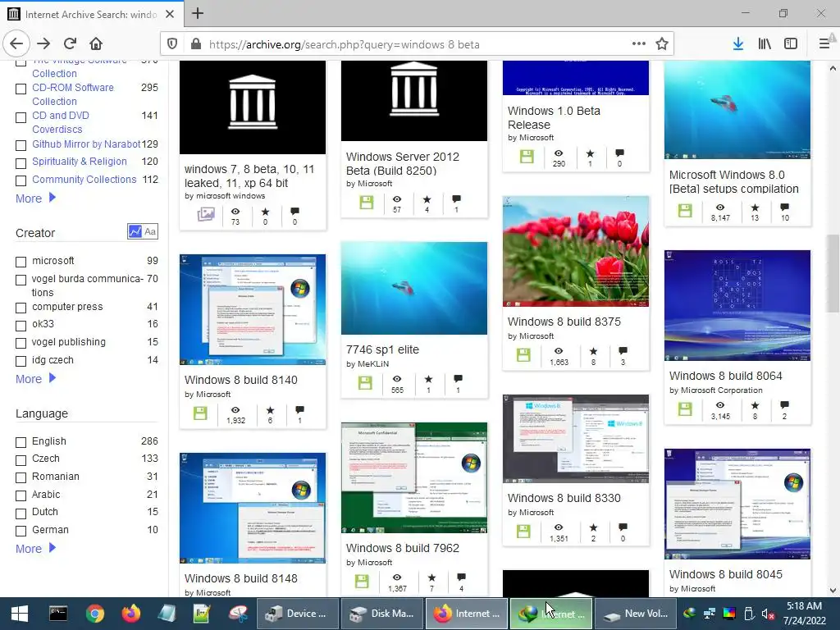Switch to Device Manager taskbar window
The image size is (840, 630).
click(x=297, y=614)
